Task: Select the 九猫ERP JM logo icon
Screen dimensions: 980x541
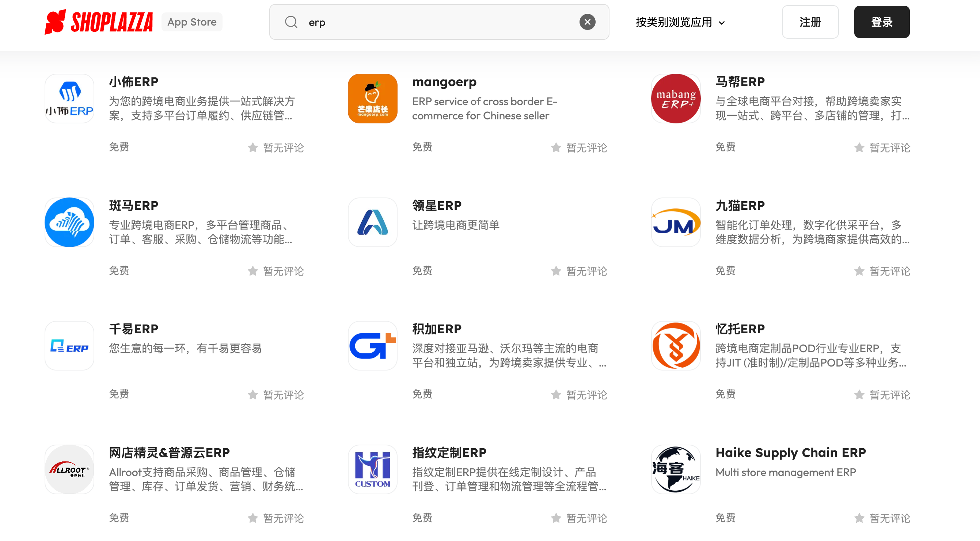Action: [676, 222]
